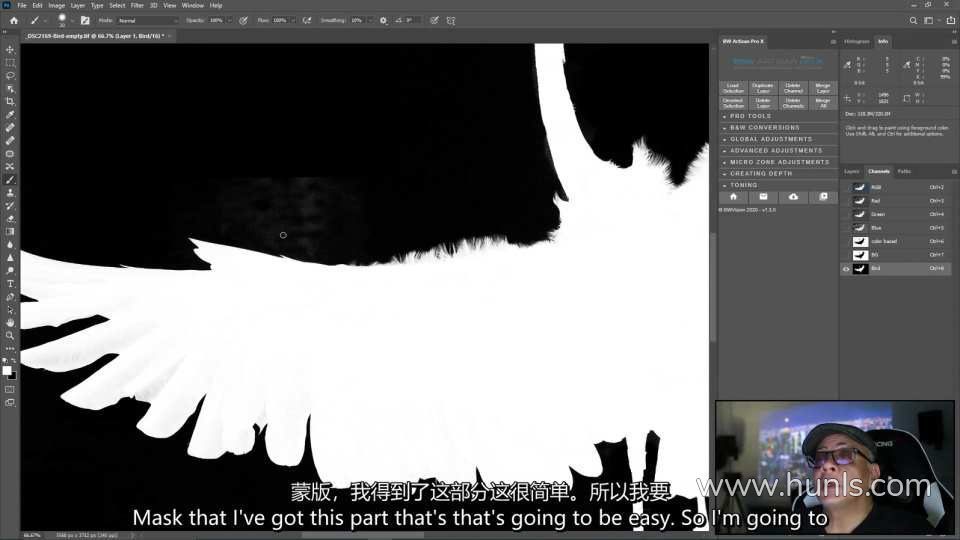This screenshot has height=540, width=960.
Task: Select the Lasso tool
Action: point(10,75)
